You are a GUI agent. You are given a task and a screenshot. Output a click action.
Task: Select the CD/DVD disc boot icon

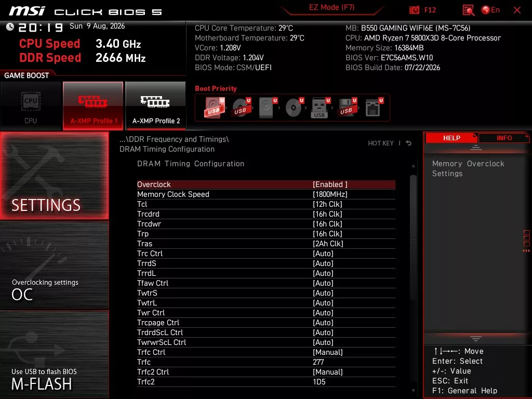tap(294, 108)
